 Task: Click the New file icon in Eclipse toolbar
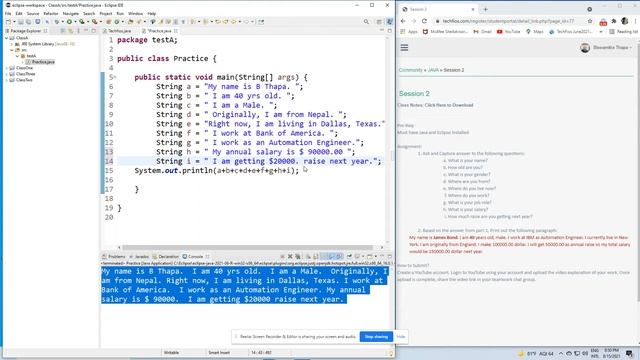pyautogui.click(x=8, y=22)
